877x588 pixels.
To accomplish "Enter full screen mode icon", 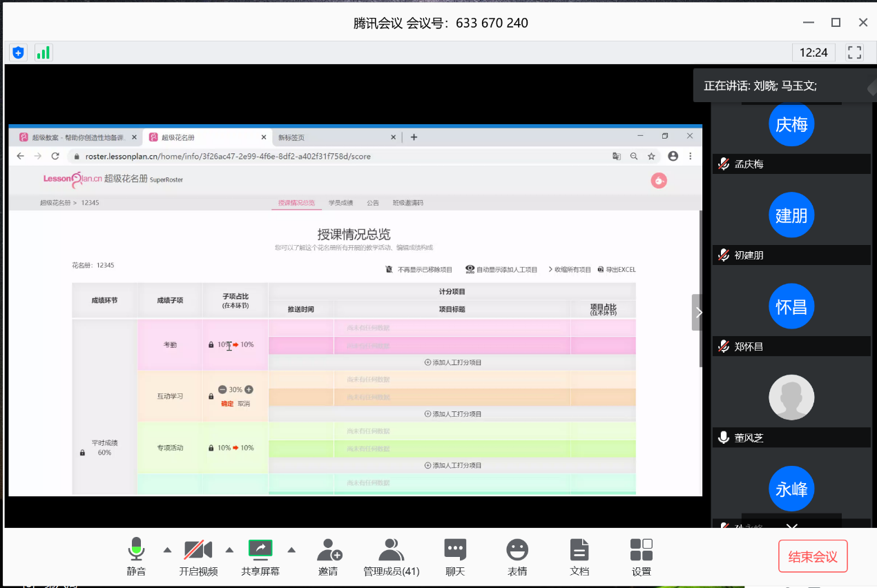I will pyautogui.click(x=854, y=52).
